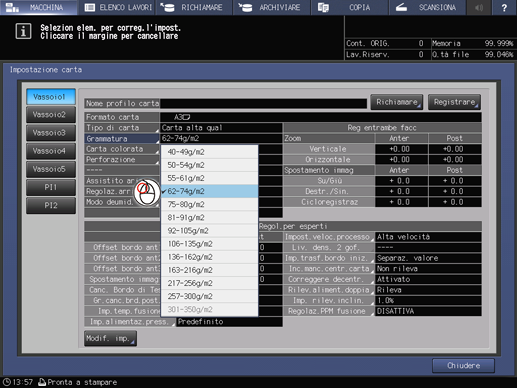This screenshot has width=517, height=388.
Task: Choose checked 62-74g/m2 weight
Action: pyautogui.click(x=209, y=191)
